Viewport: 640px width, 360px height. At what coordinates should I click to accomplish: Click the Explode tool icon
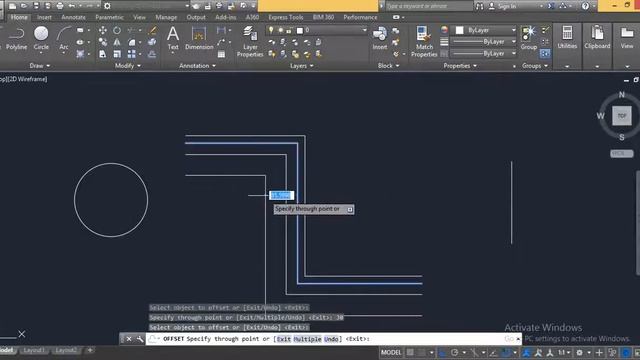151,42
